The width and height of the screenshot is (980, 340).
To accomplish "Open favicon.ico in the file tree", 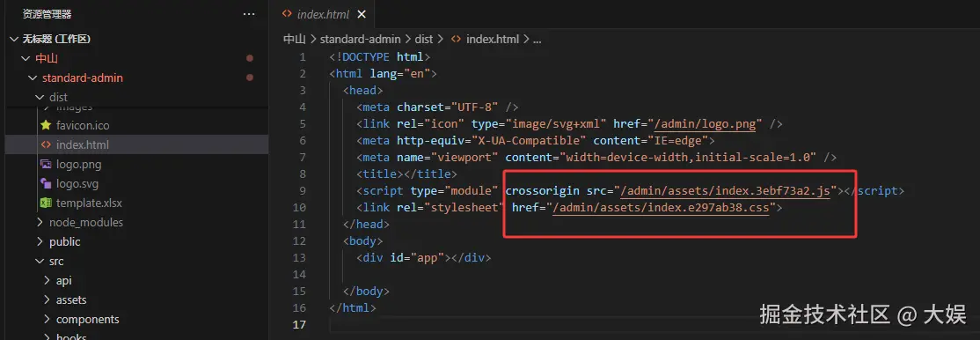I will tap(83, 125).
